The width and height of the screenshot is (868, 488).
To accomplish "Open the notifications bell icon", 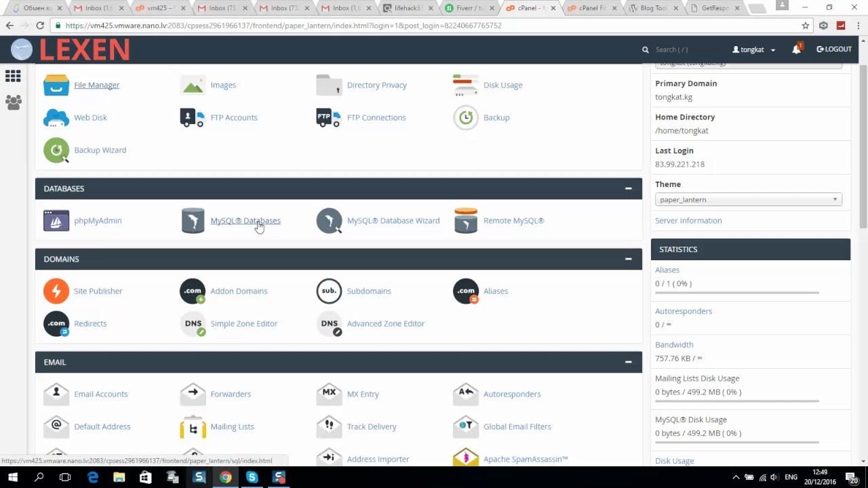I will 797,49.
